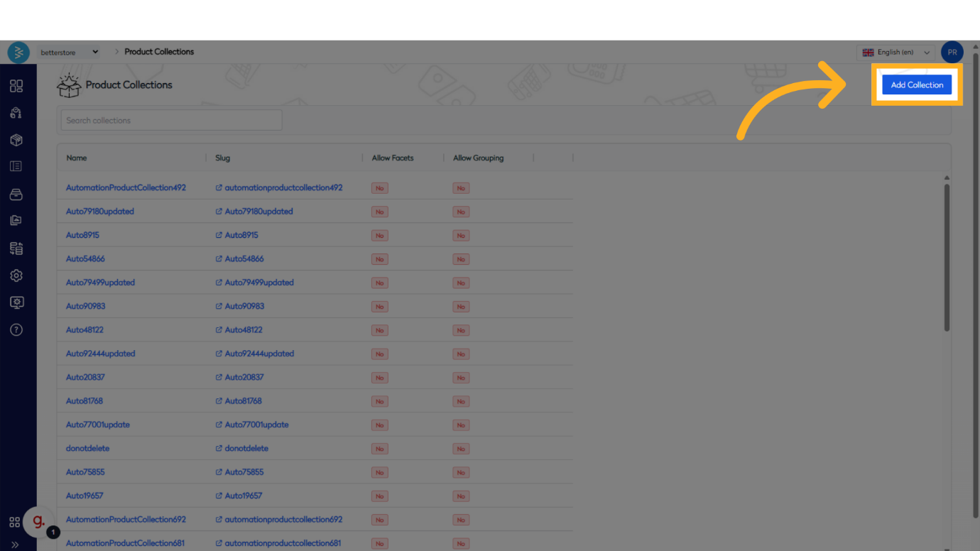This screenshot has height=551, width=980.
Task: Click the help question mark icon
Action: tap(16, 329)
